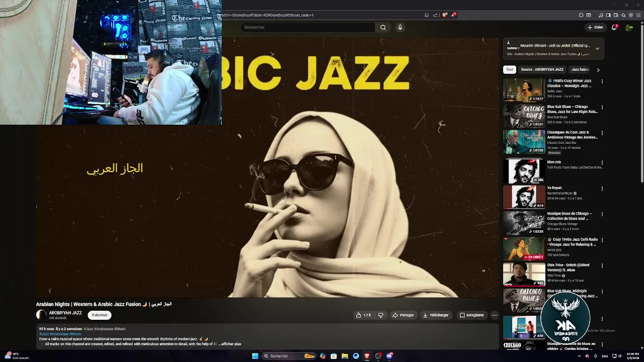Open the YouTube account avatar menu
The width and height of the screenshot is (644, 362).
tap(629, 27)
